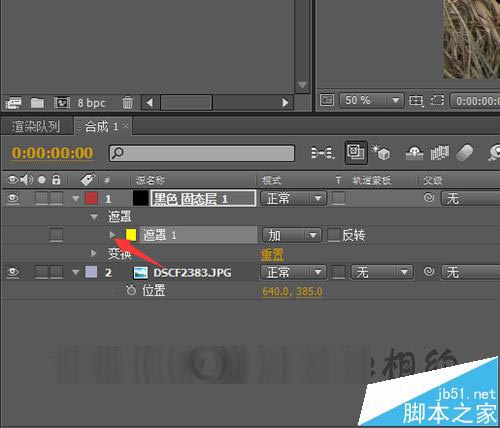This screenshot has height=428, width=500.
Task: Expand the 变换 transform group
Action: coord(94,254)
